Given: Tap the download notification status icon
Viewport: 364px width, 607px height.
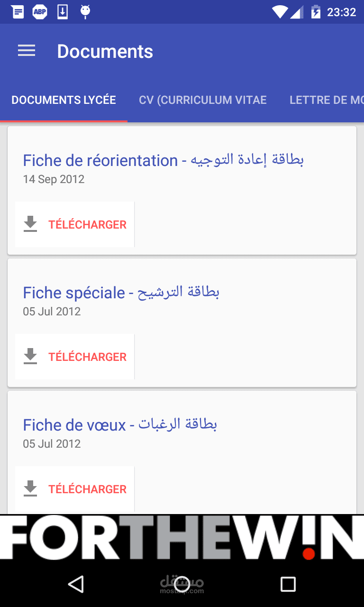Looking at the screenshot, I should [63, 12].
